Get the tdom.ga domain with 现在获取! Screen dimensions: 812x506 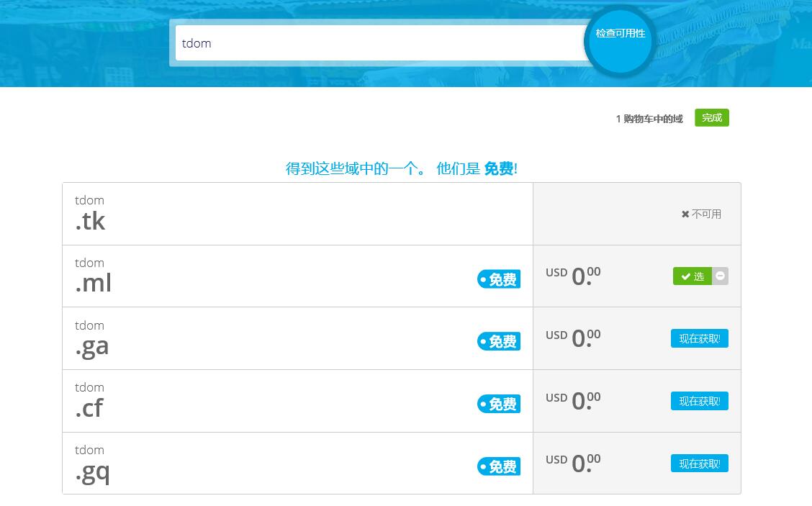tap(699, 338)
